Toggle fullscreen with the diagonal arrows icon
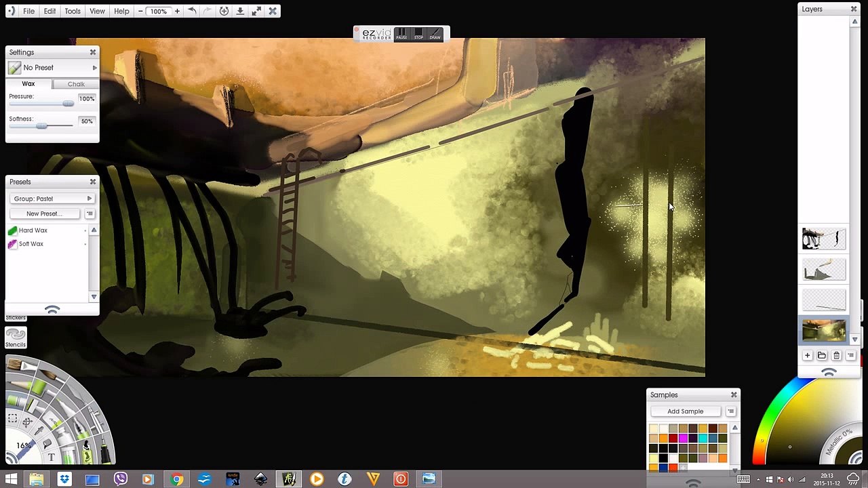868x488 pixels. 256,11
